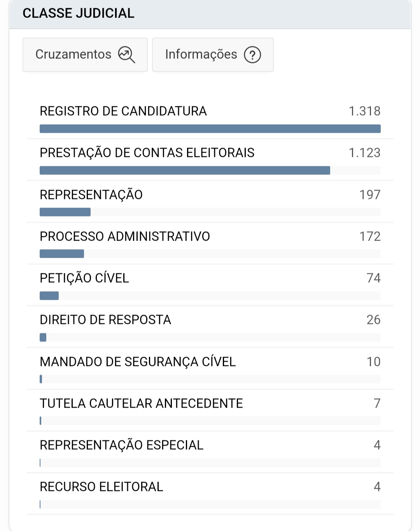Select the RECURSO ELEITORAL row label
The image size is (420, 531).
[x=101, y=487]
